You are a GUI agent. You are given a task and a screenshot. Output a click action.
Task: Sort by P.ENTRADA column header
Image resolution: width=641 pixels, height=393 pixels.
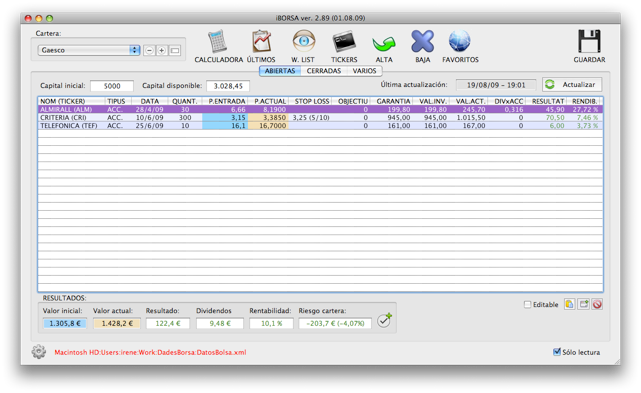pyautogui.click(x=225, y=101)
